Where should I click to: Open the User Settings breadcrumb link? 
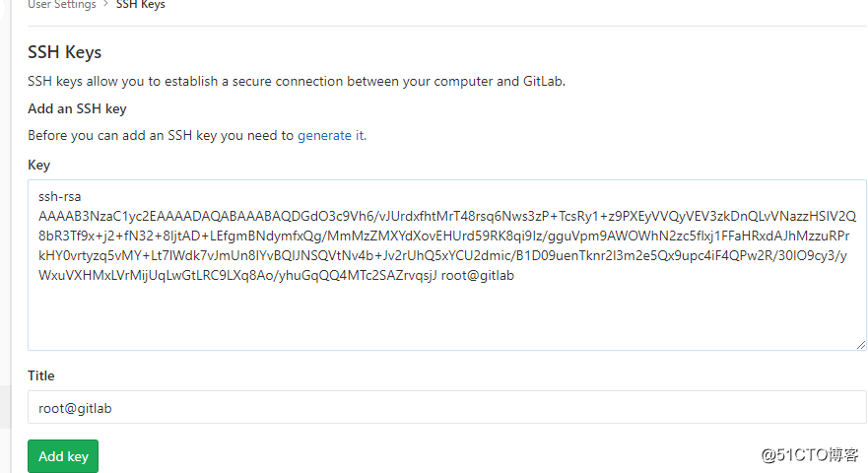[62, 4]
